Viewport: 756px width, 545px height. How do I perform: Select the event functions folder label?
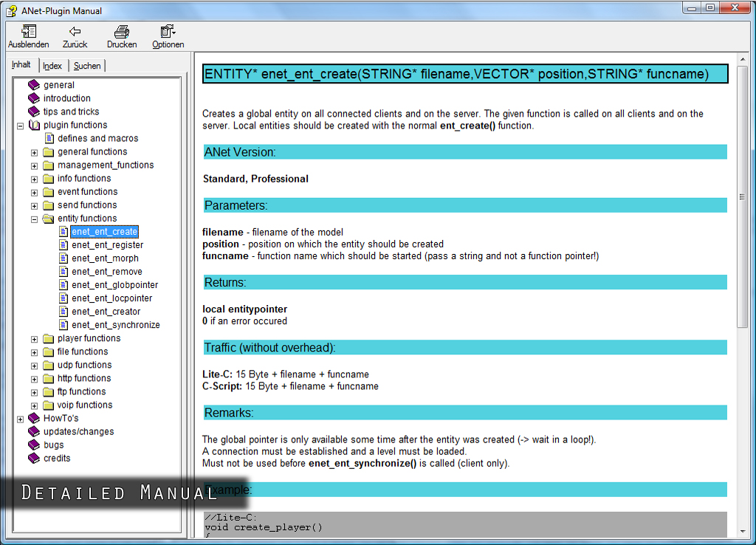[87, 192]
